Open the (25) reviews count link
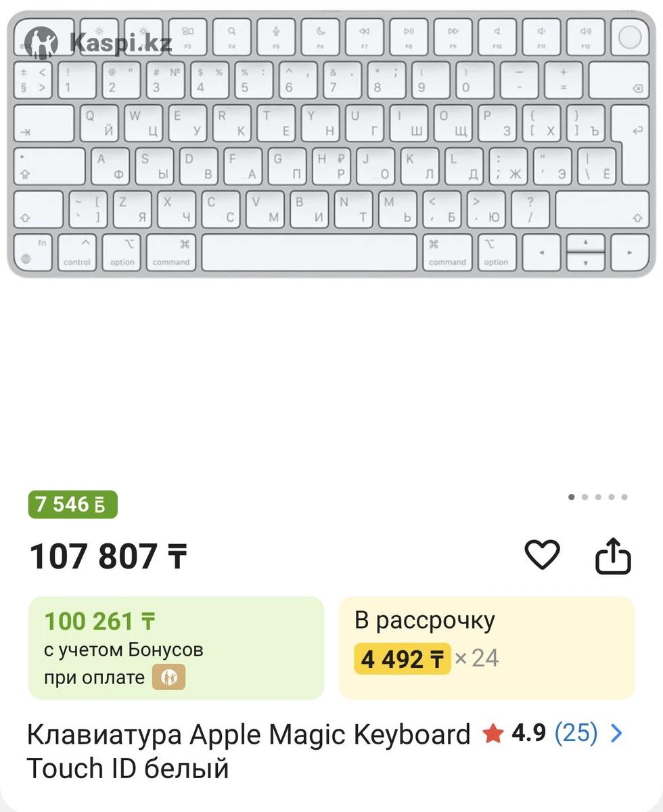This screenshot has width=663, height=812. (x=576, y=733)
